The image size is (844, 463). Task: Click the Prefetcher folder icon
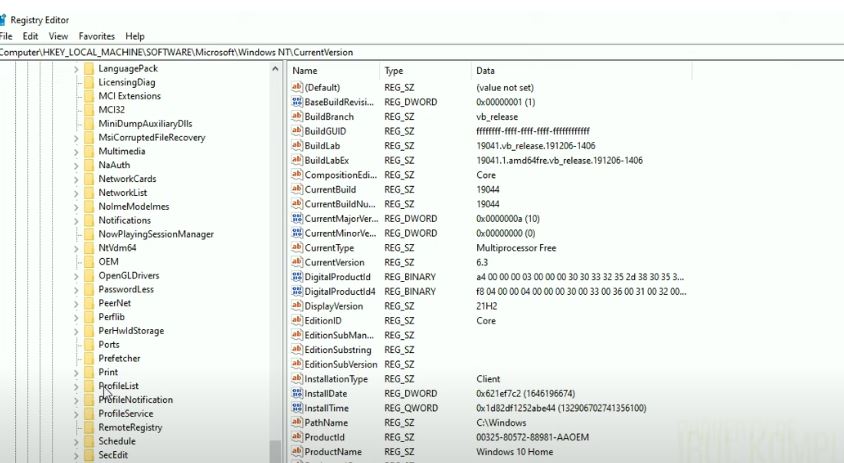(89, 359)
